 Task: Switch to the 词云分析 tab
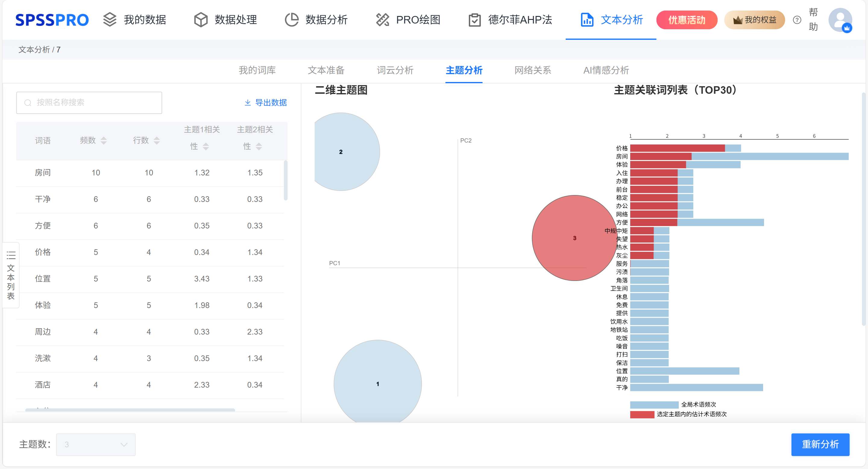[x=395, y=70]
